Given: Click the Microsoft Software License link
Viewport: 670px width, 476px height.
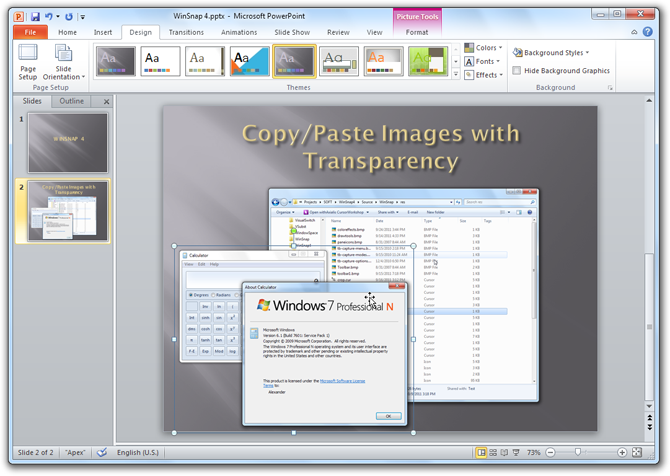Looking at the screenshot, I should point(342,381).
